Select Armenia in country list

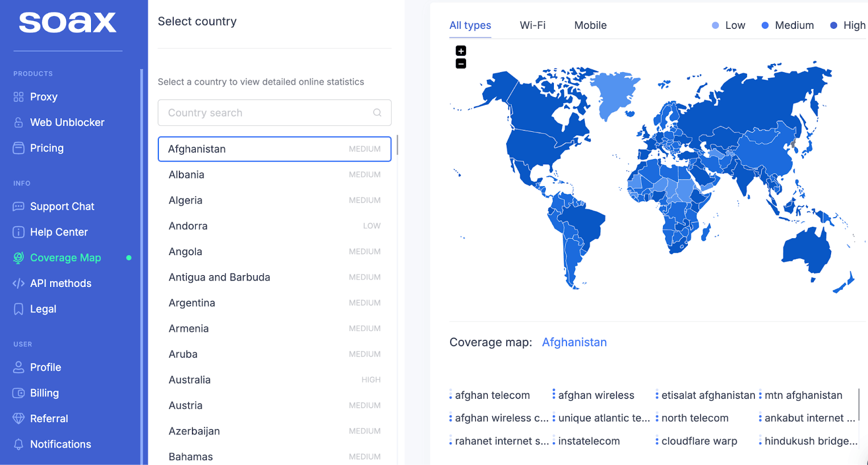(x=275, y=328)
